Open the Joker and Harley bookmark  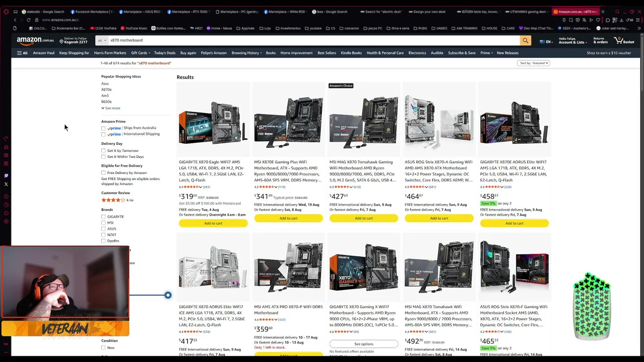pyautogui.click(x=612, y=28)
